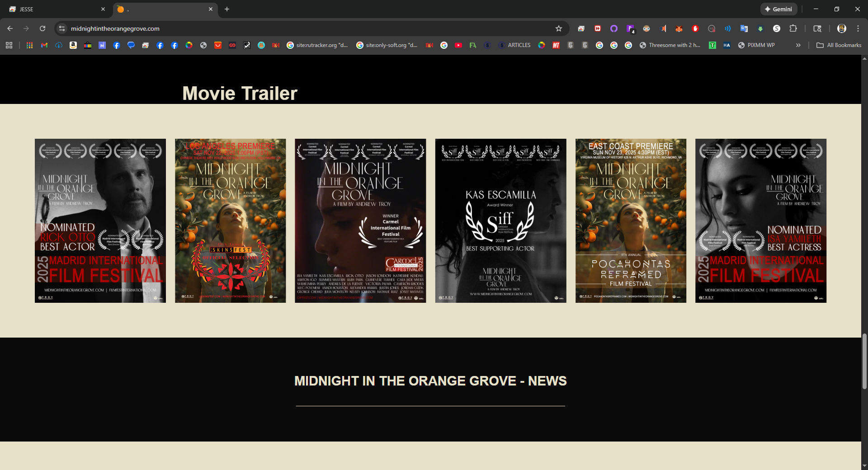The height and width of the screenshot is (470, 868).
Task: Open the All Bookmarks folder
Action: point(839,45)
